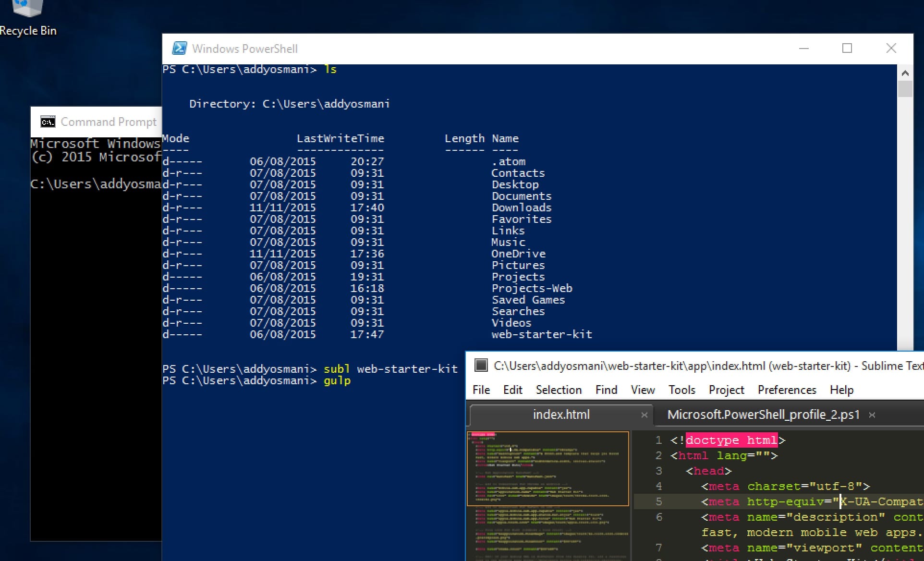924x561 pixels.
Task: Open the Edit menu
Action: click(512, 390)
